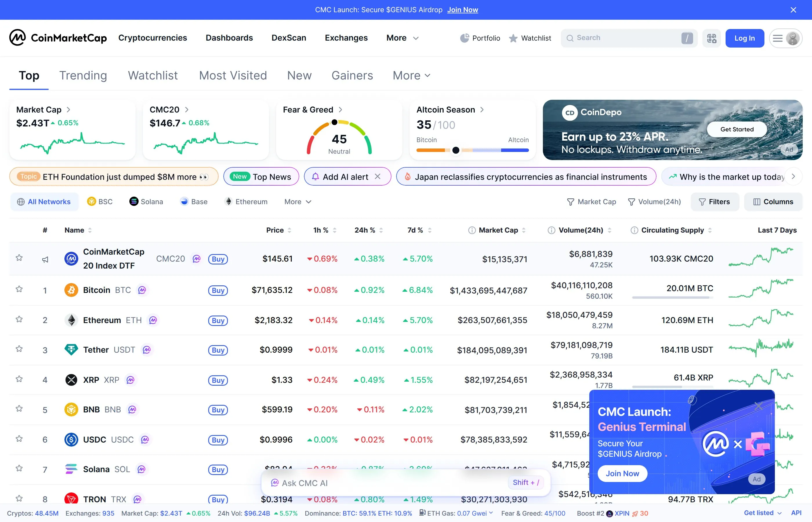
Task: Focus the Search input field
Action: (629, 38)
